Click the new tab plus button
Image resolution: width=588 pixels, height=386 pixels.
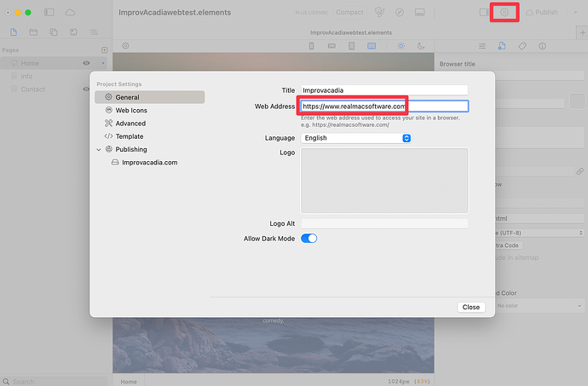[582, 32]
